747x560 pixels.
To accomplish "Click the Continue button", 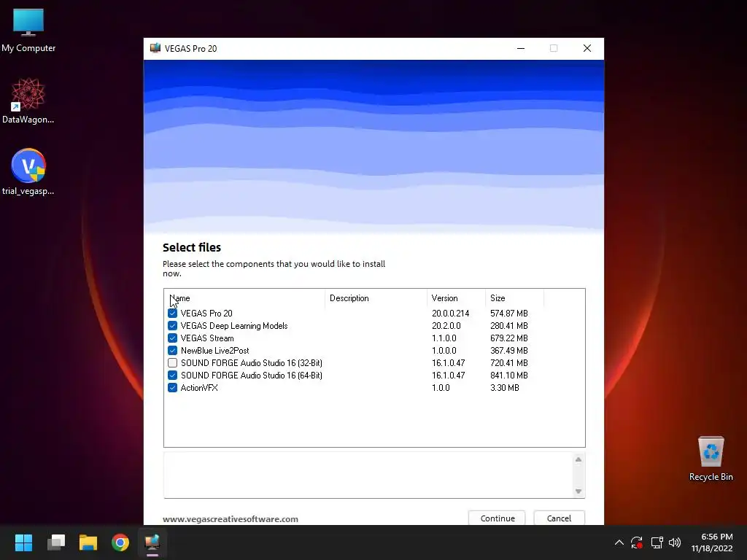I will 497,518.
